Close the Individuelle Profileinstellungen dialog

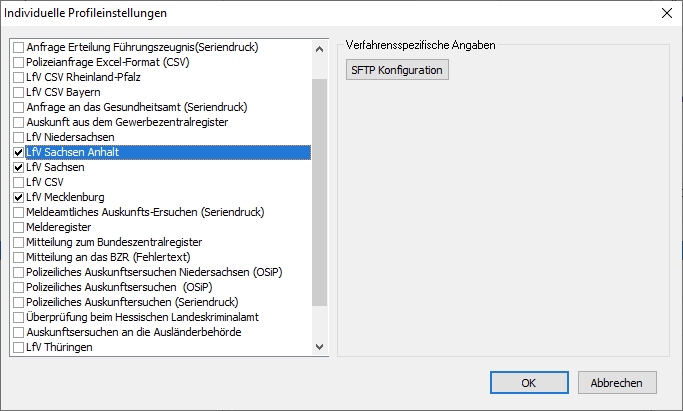667,13
